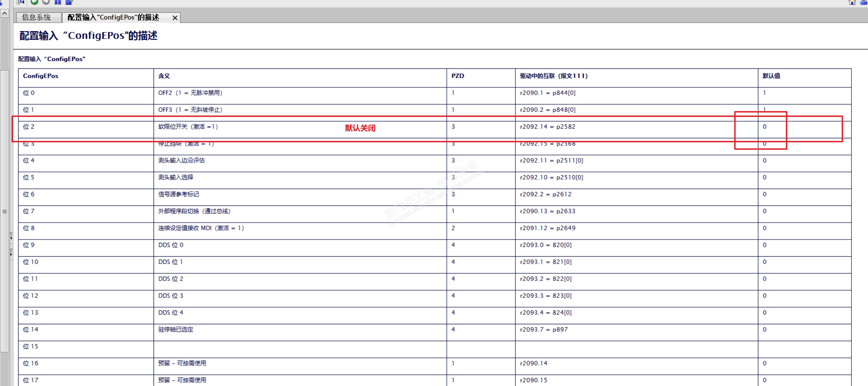
Task: Click the blue bookmarks icon
Action: [58, 2]
